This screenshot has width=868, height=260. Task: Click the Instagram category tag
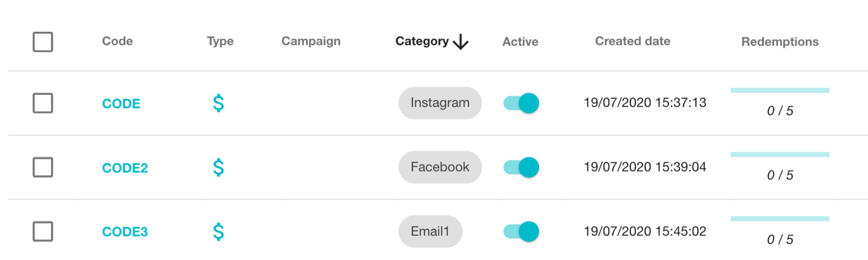[x=440, y=103]
